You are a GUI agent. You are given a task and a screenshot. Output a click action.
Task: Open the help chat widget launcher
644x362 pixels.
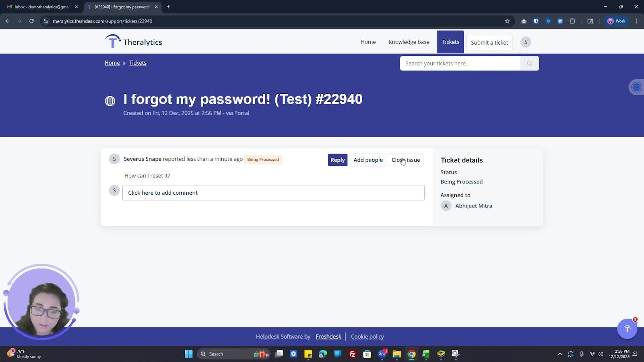[x=627, y=329]
